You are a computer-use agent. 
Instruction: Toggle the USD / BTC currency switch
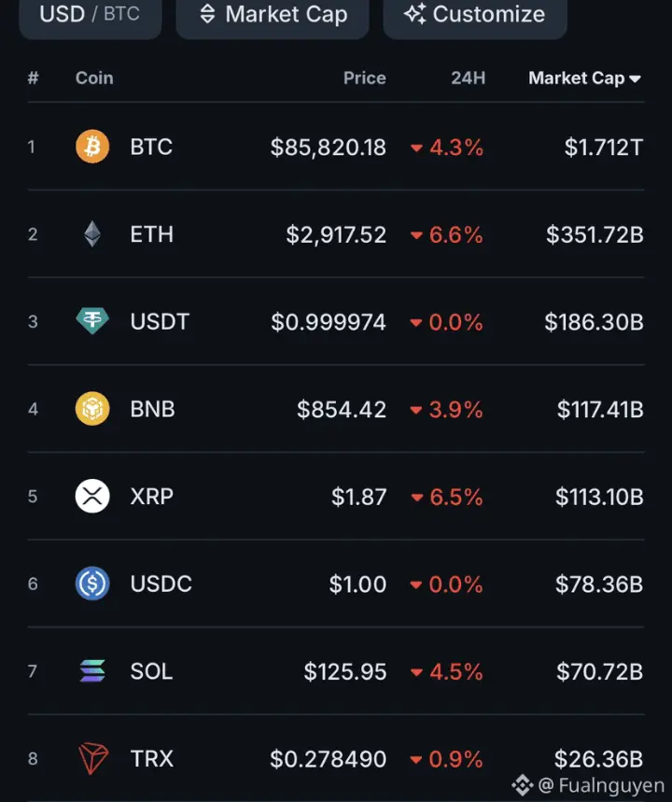(x=90, y=15)
